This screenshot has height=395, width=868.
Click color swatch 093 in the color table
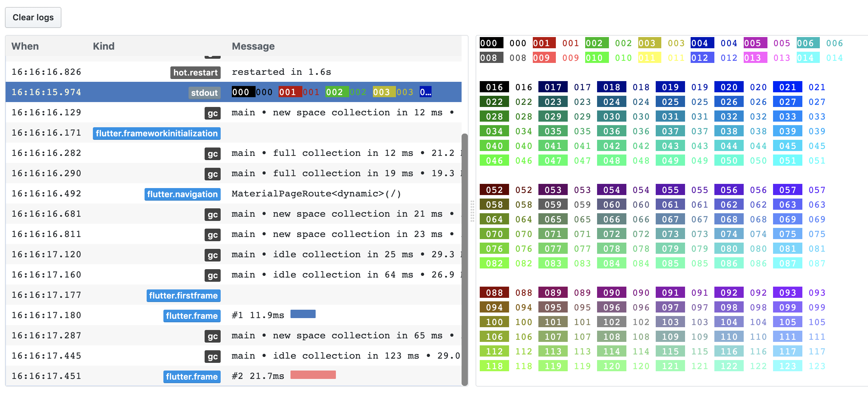pos(787,293)
